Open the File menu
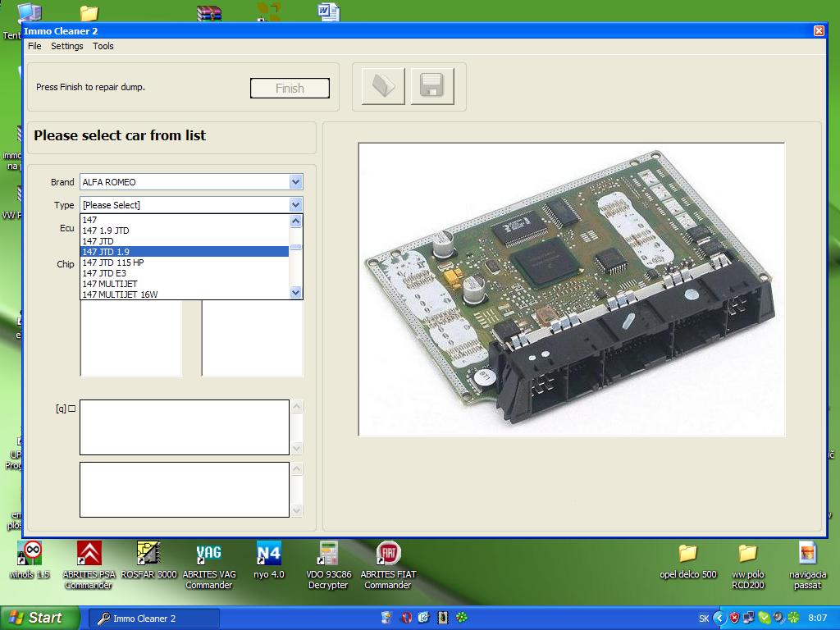The width and height of the screenshot is (840, 630). [x=34, y=46]
